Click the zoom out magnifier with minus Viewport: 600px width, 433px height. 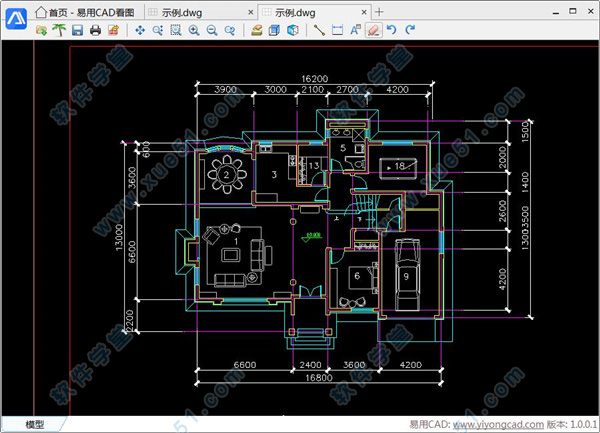212,31
